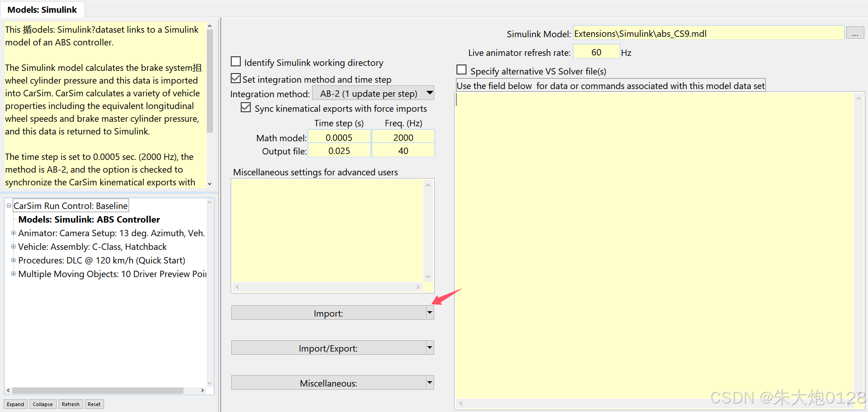Screen dimensions: 868x412
Task: Open the Import dropdown arrow
Action: (430, 313)
